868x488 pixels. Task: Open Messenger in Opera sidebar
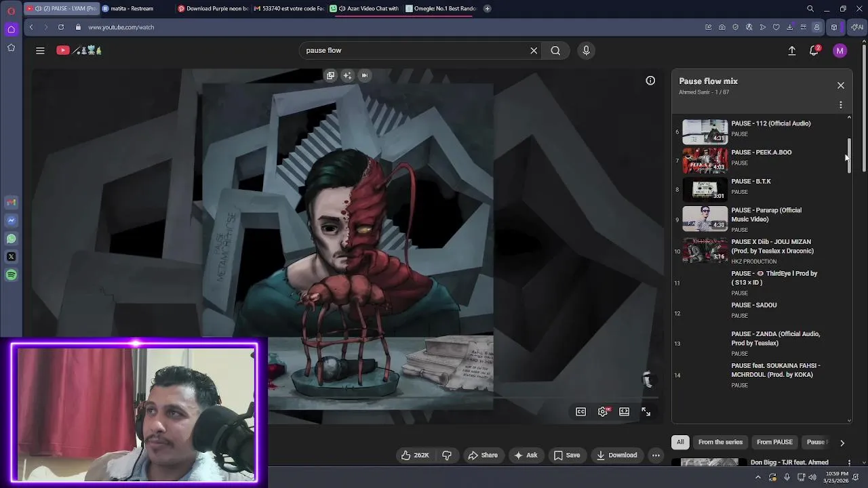click(x=11, y=220)
